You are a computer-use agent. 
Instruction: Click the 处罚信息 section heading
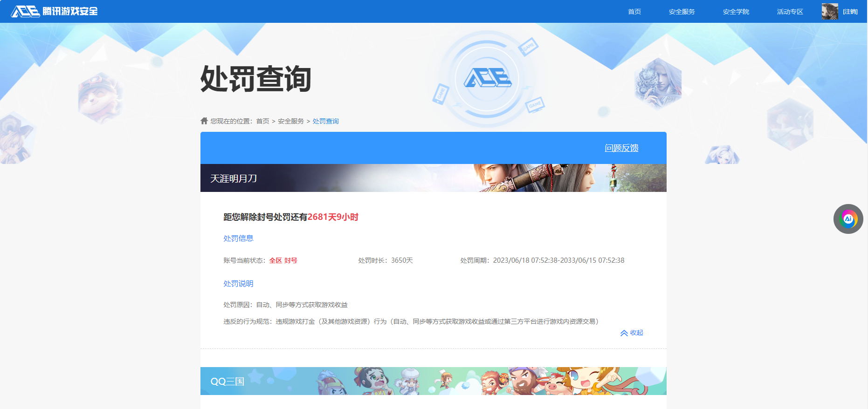pos(238,239)
